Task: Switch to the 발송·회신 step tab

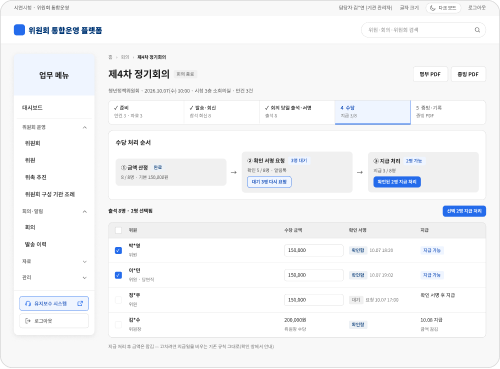Action: pos(222,112)
